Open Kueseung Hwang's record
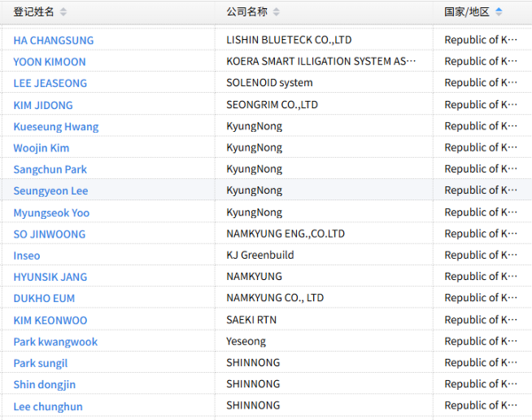This screenshot has height=420, width=532. [x=56, y=126]
